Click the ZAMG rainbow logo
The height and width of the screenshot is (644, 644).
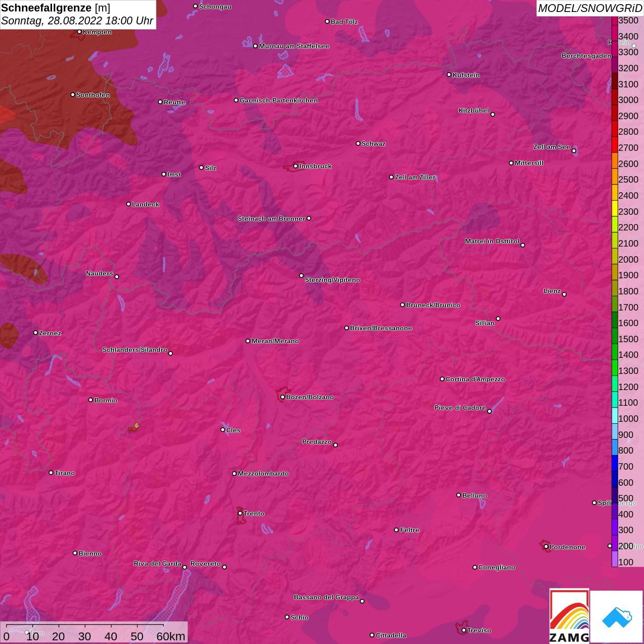click(x=569, y=616)
